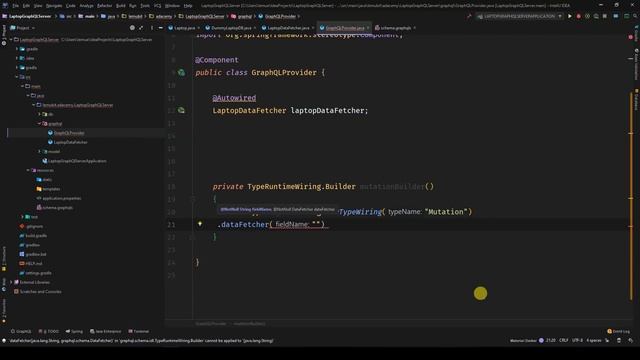The width and height of the screenshot is (640, 360).
Task: Toggle code folding marker at line 19
Action: click(x=192, y=199)
